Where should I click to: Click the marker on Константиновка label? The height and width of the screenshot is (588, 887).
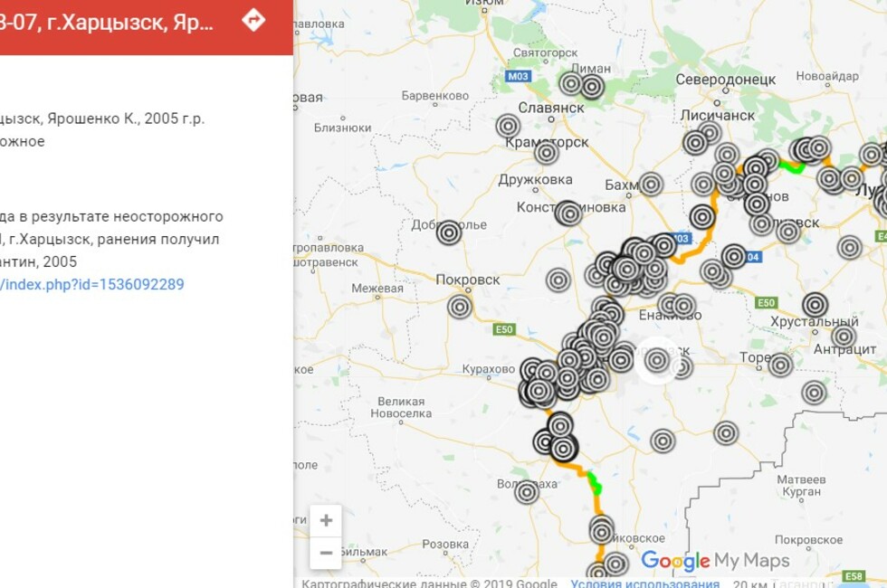pos(567,213)
